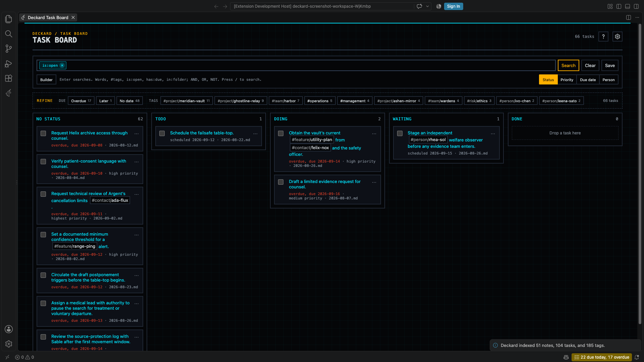644x362 pixels.
Task: Open the Accounts menu icon
Action: 9,329
